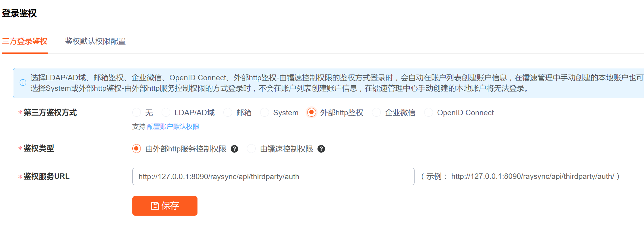Click help icon next to 由外部http服务控制权限
This screenshot has height=247, width=644.
(234, 149)
